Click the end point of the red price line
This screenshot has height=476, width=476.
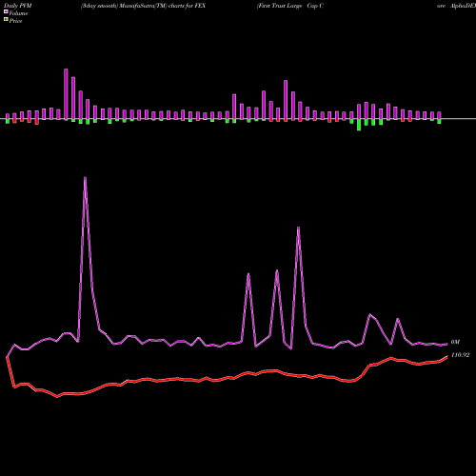tap(447, 356)
